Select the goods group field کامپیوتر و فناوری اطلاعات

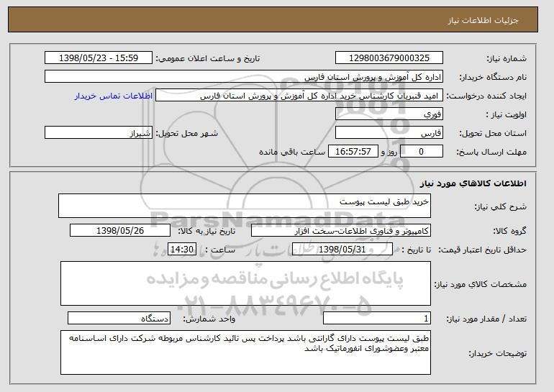(x=341, y=231)
